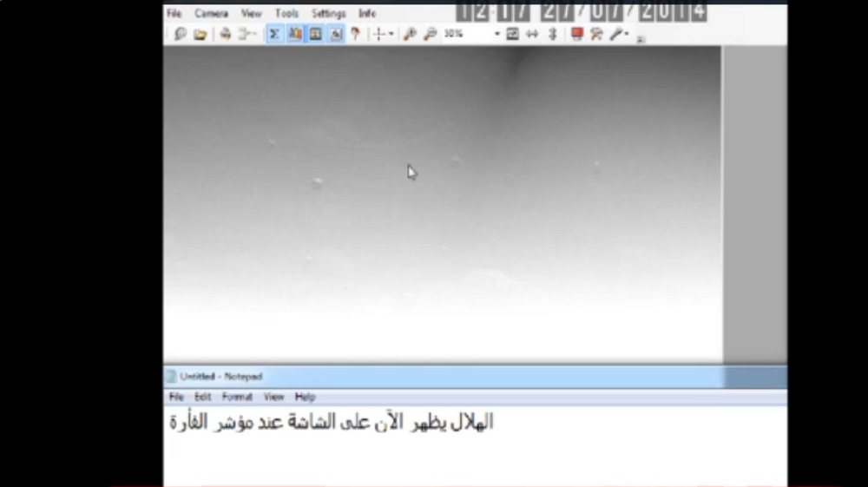868x487 pixels.
Task: Click the printer icon in toolbar
Action: [226, 34]
